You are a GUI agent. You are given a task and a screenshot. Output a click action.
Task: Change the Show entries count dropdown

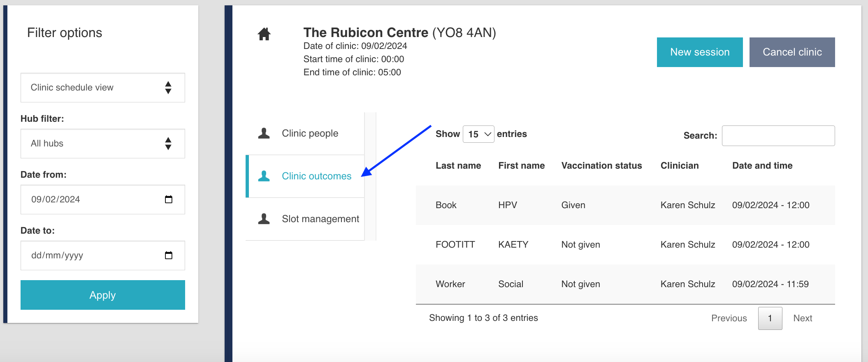pyautogui.click(x=478, y=135)
